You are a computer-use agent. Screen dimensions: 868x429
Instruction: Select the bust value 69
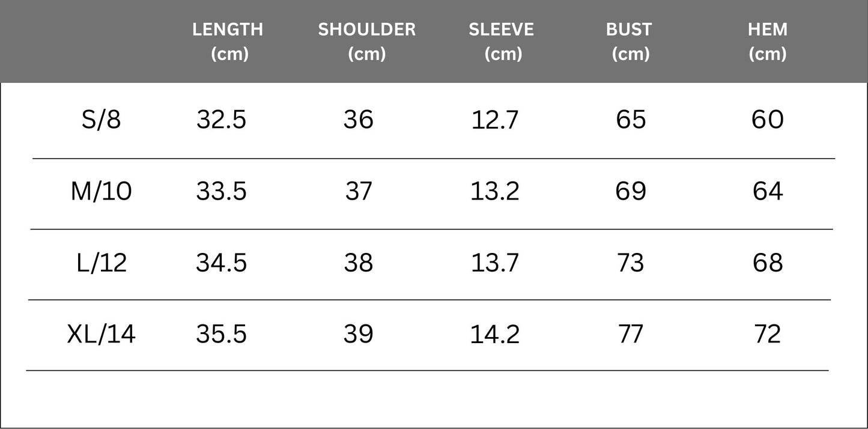tap(631, 192)
